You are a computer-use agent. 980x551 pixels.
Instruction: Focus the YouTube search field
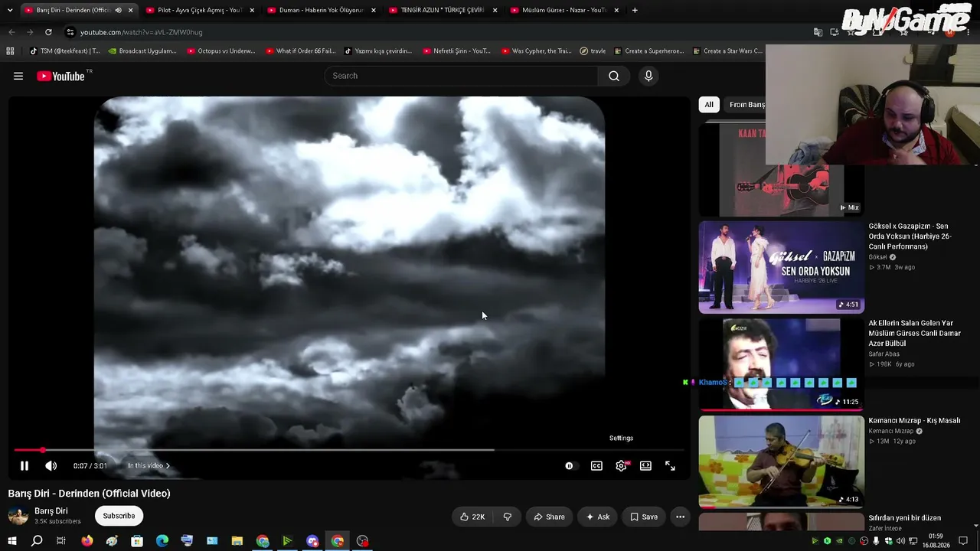461,76
